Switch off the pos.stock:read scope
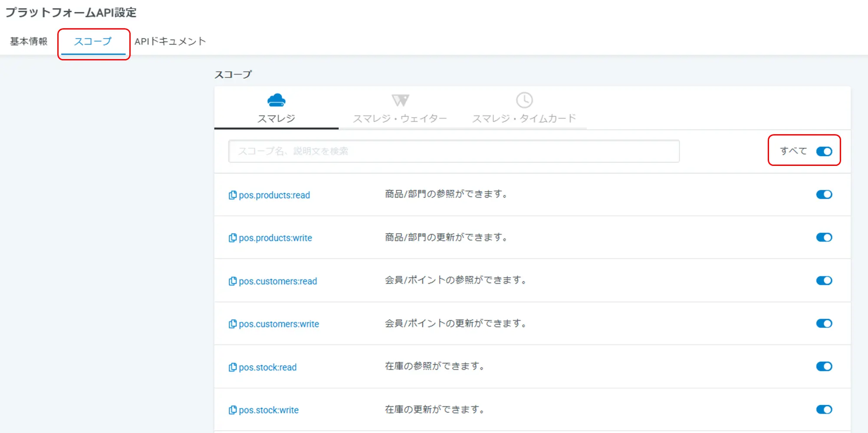This screenshot has width=868, height=433. (x=824, y=366)
